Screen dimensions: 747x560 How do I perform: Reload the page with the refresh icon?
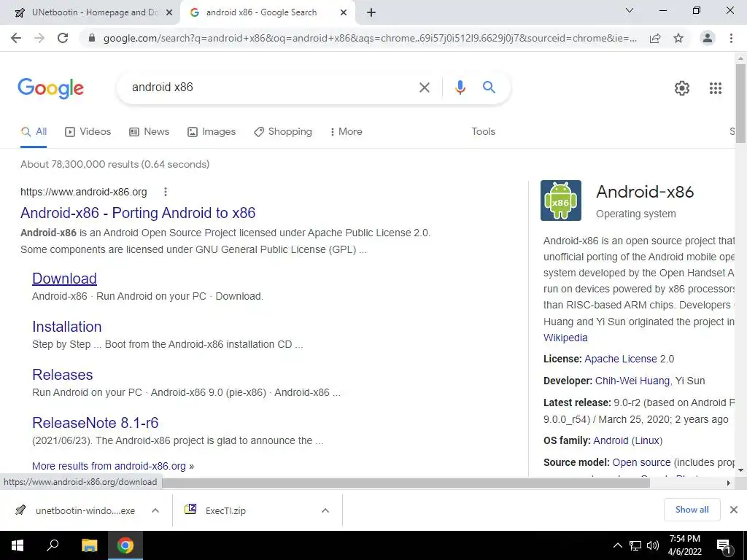coord(63,38)
